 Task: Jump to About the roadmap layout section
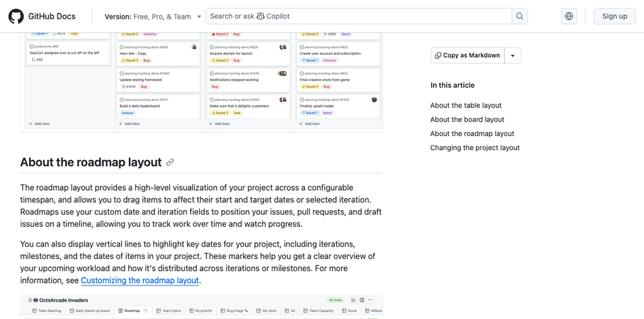click(x=472, y=133)
